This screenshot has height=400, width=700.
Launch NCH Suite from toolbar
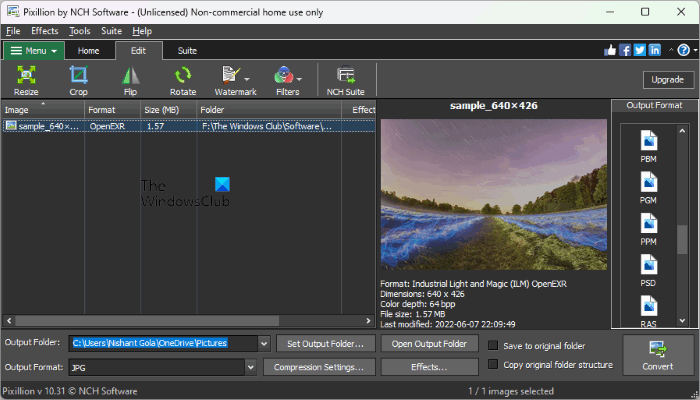(x=346, y=80)
